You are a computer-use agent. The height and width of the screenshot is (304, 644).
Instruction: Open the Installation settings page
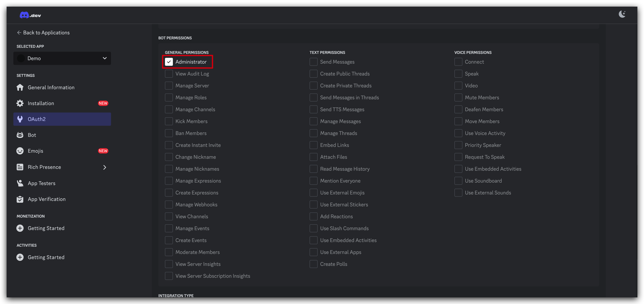pos(62,103)
